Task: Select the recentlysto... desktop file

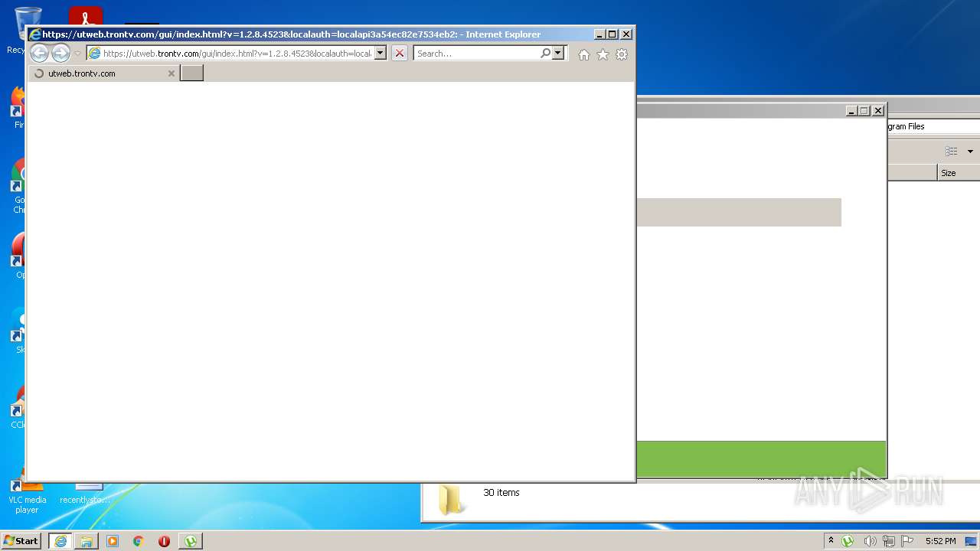Action: 84,494
